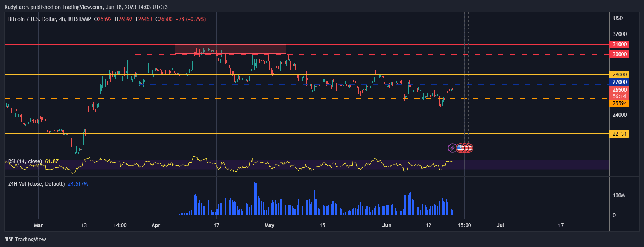Click the 24H Vol indicator legend
644x247 pixels.
(x=36, y=184)
